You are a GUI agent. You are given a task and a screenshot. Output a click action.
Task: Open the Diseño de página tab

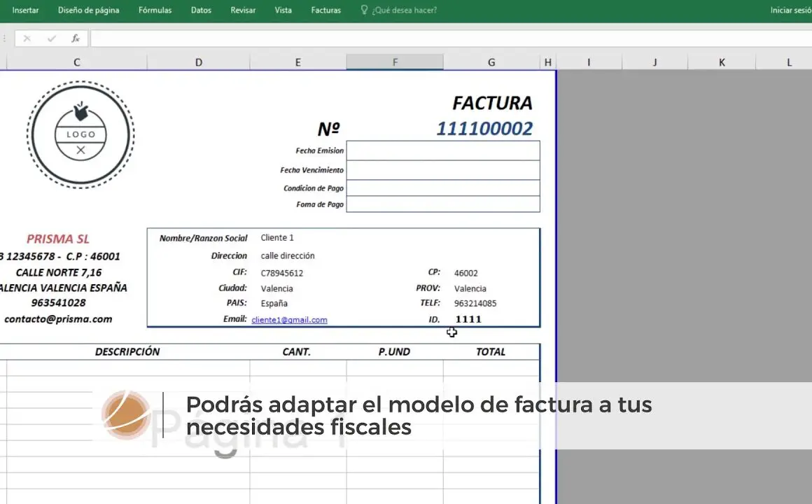[x=89, y=10]
